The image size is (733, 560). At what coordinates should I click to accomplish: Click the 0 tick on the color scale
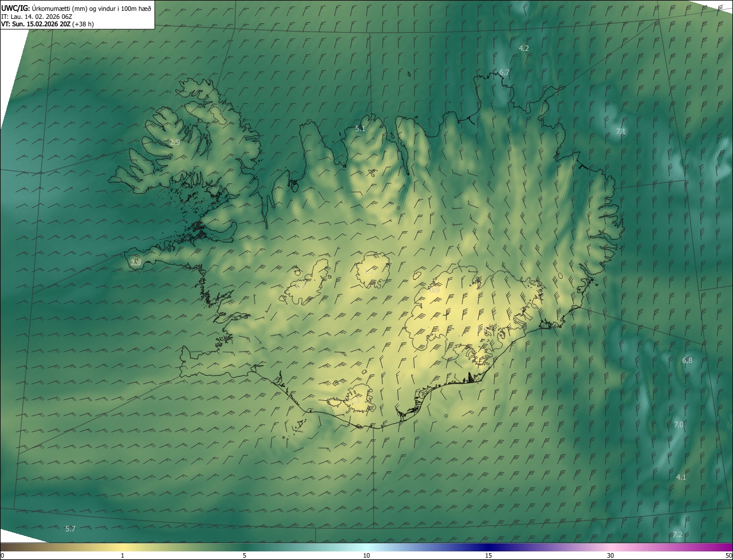pos(2,555)
